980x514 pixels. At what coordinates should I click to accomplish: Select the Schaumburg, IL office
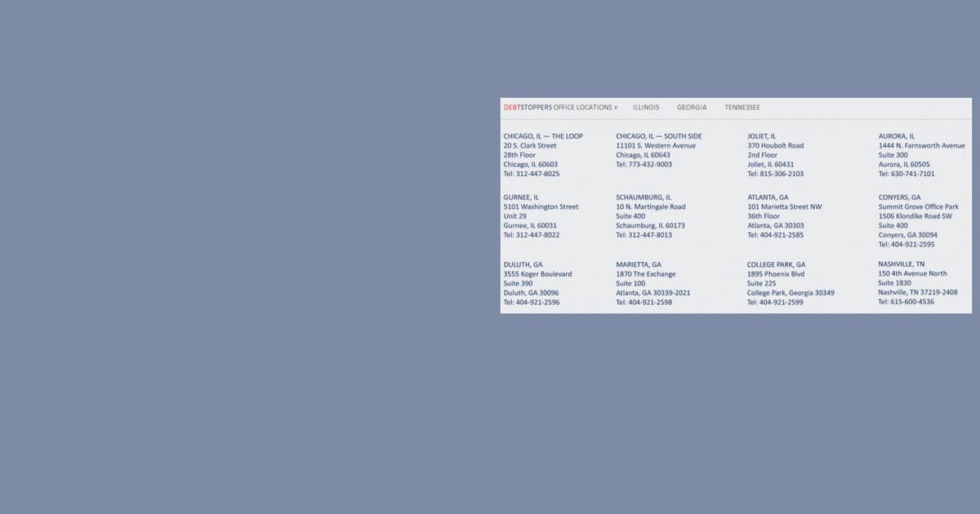(x=644, y=197)
